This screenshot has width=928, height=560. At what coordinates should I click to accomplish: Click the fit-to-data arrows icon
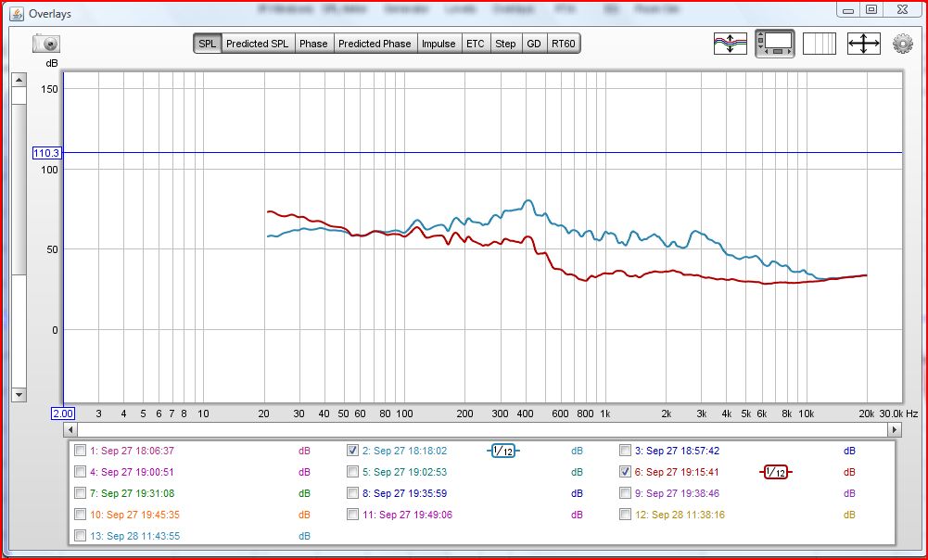863,44
